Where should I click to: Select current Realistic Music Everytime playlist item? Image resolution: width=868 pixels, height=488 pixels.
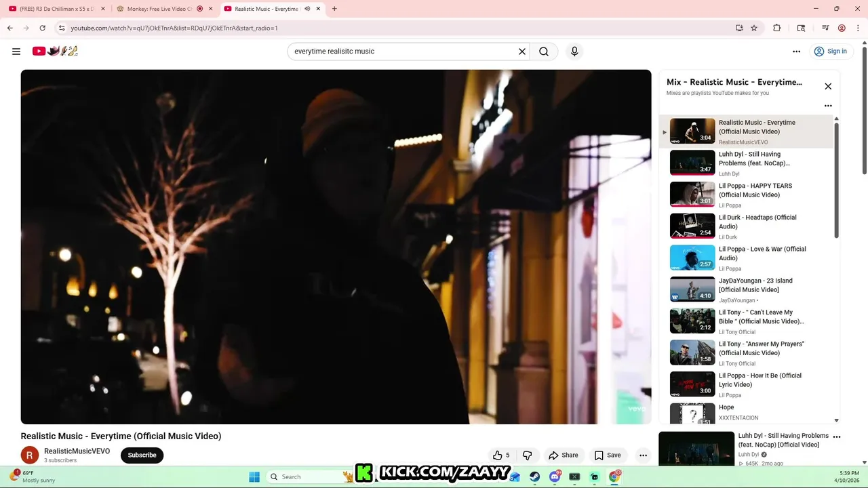tap(746, 131)
